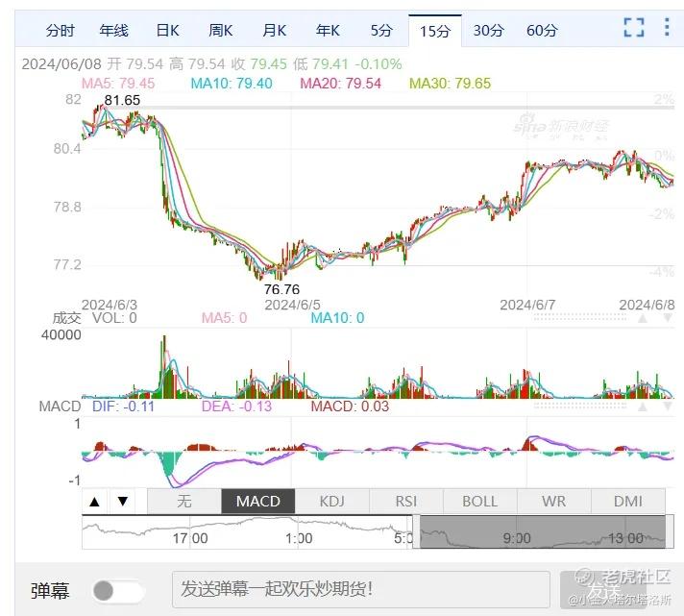This screenshot has height=616, width=684.
Task: Click the gray timeline range slider selection
Action: pyautogui.click(x=543, y=531)
